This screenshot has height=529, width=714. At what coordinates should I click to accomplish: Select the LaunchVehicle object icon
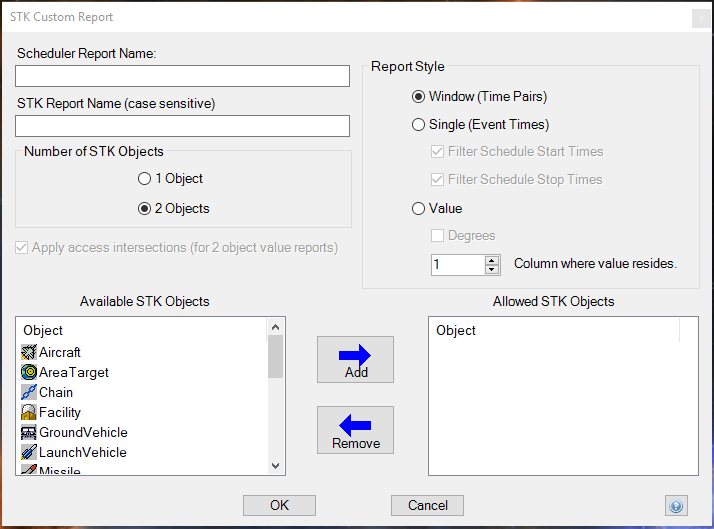coord(29,452)
